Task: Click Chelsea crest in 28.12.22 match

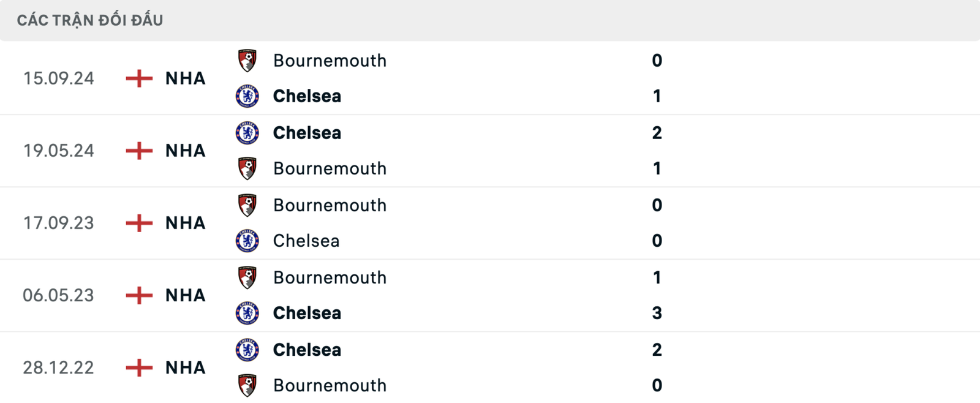Action: (x=247, y=350)
